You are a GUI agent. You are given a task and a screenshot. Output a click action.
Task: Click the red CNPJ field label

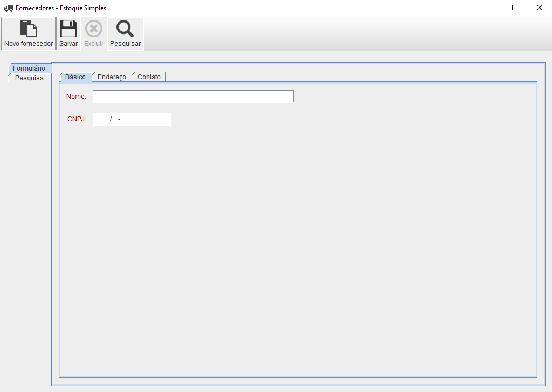coord(77,119)
